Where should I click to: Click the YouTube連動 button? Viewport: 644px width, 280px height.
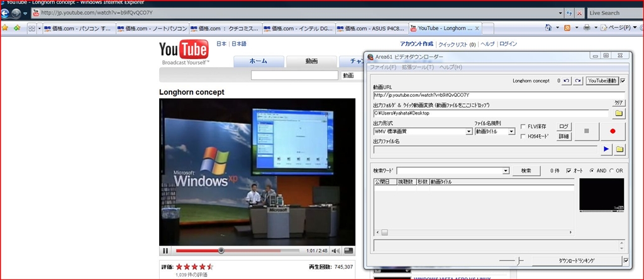click(602, 81)
